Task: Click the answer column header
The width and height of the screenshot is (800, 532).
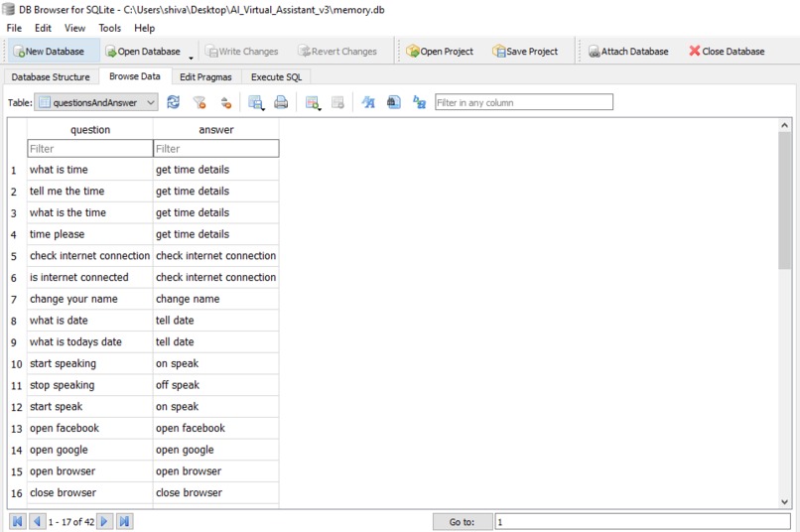Action: 216,130
